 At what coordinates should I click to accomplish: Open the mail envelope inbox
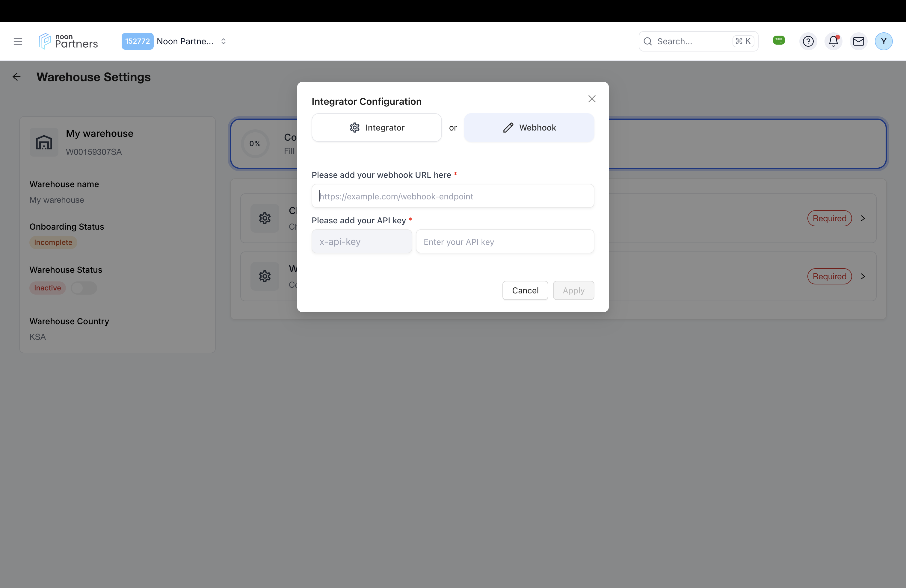click(858, 41)
